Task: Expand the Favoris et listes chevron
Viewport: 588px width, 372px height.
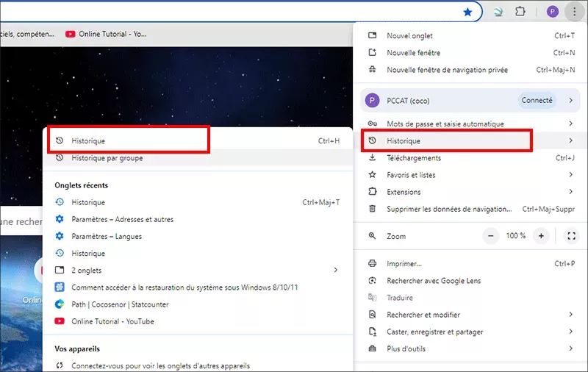Action: 570,174
